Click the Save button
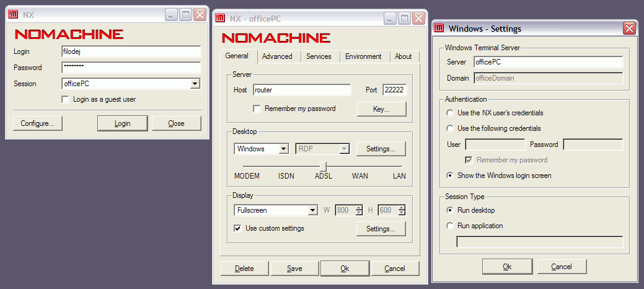The width and height of the screenshot is (644, 289). point(294,269)
